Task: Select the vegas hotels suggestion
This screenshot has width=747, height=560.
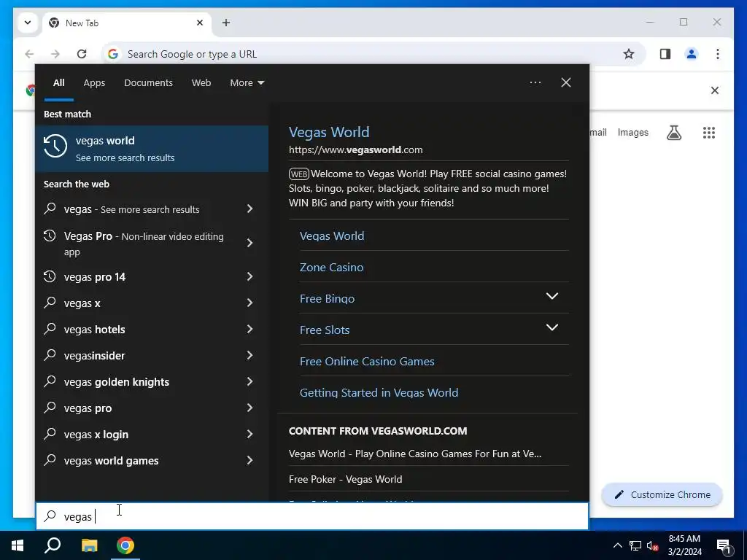Action: (x=94, y=329)
